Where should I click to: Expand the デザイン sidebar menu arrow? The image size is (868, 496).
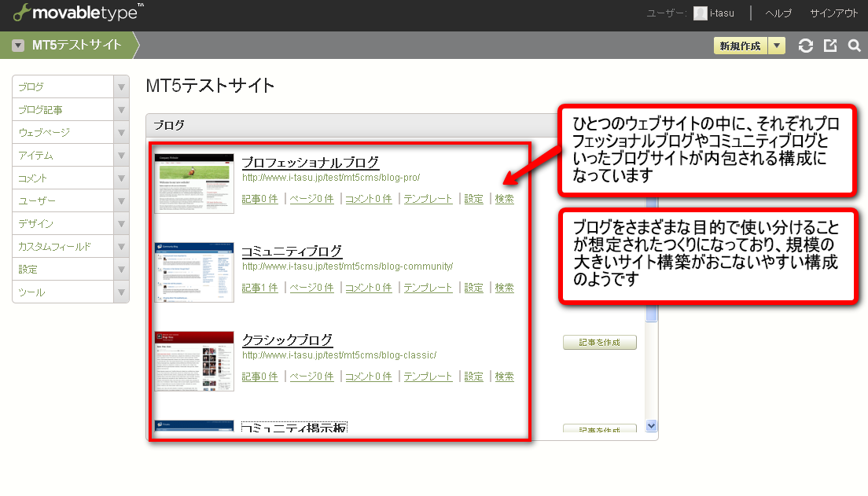[121, 224]
